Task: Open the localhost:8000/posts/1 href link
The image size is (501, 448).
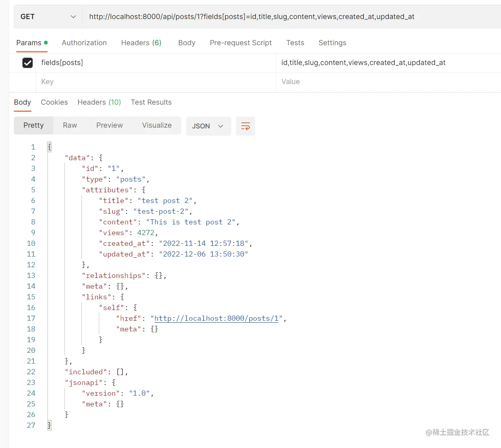Action: pos(216,318)
